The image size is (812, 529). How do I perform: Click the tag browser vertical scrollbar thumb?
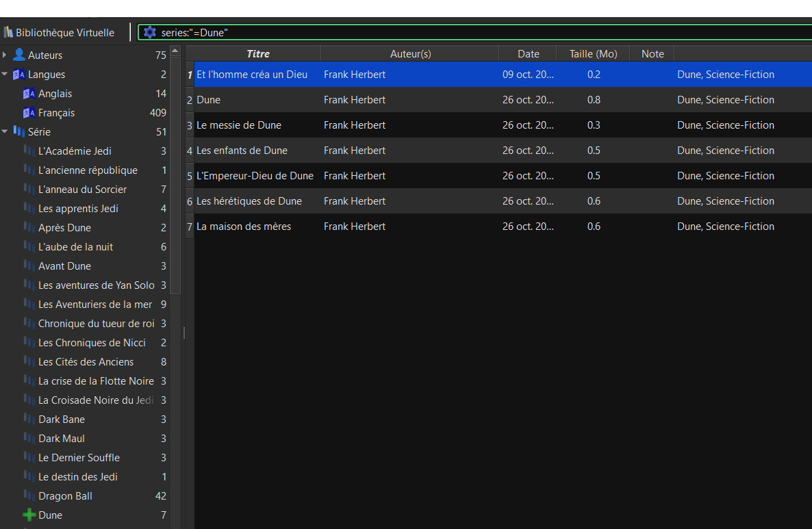(175, 175)
